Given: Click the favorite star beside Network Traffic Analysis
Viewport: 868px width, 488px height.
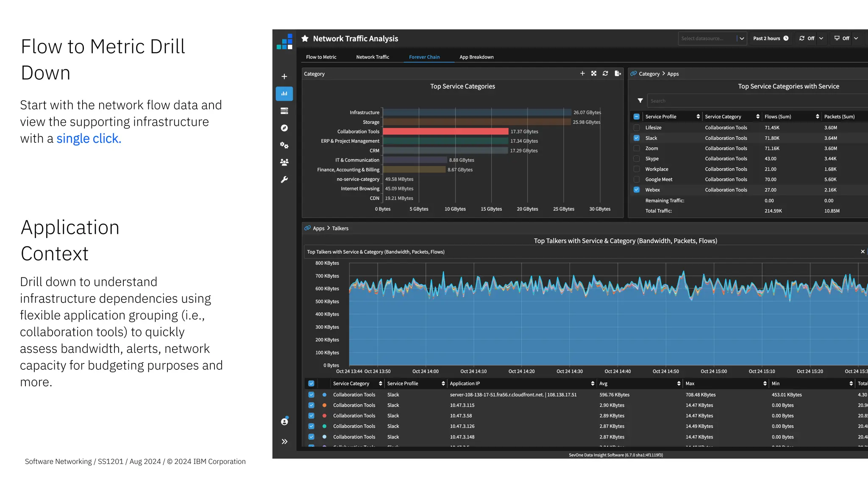Looking at the screenshot, I should [305, 39].
